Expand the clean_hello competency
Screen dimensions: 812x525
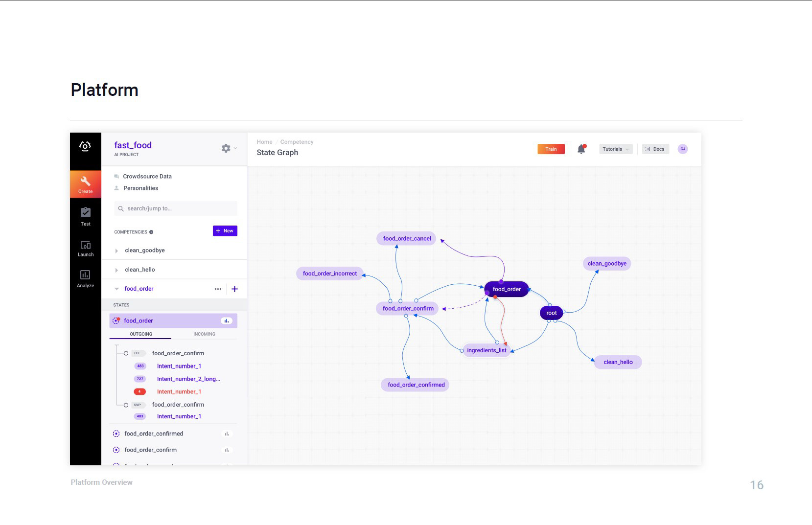tap(116, 270)
